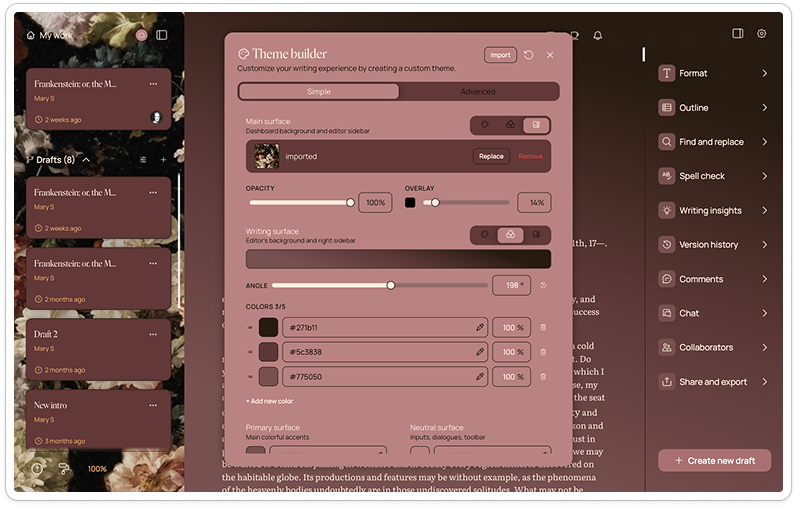Reset theme with the undo arrow icon

[529, 55]
